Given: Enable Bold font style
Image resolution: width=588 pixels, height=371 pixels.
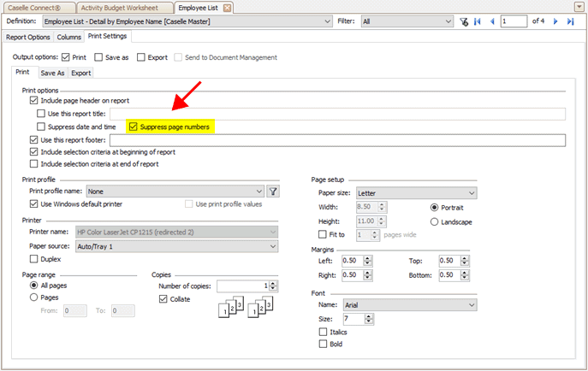Looking at the screenshot, I should click(323, 344).
